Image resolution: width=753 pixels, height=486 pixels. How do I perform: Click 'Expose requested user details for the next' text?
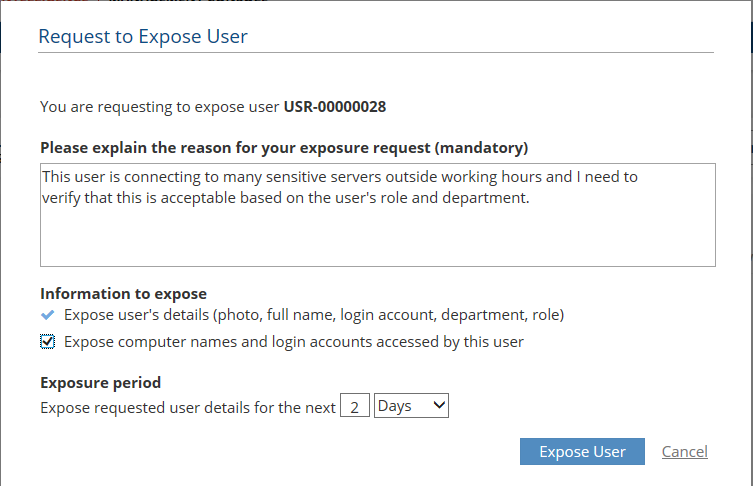(188, 407)
